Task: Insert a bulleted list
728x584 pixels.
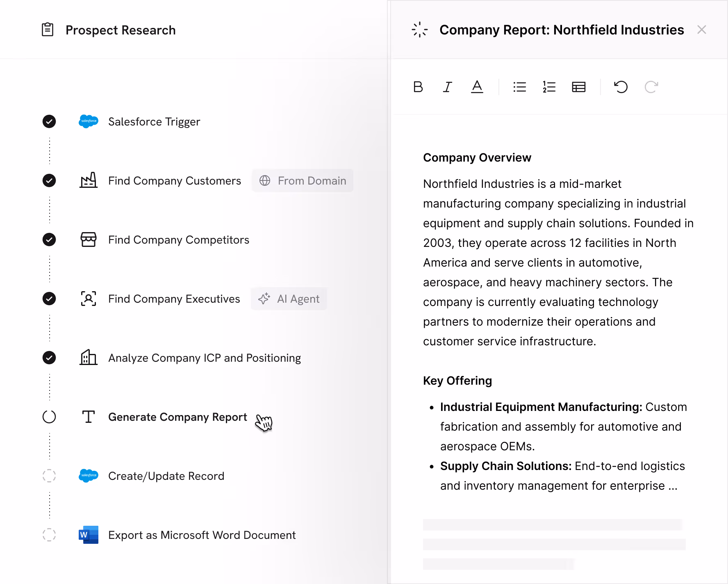Action: click(519, 87)
